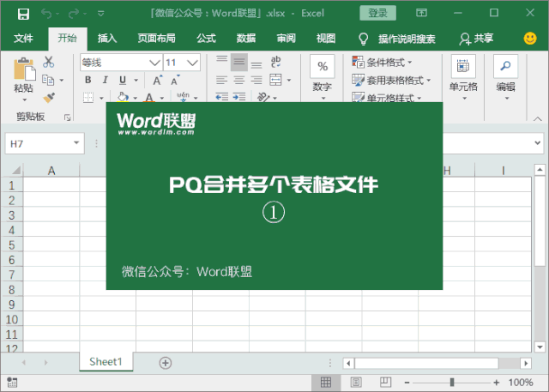
Task: Open the 数字 number format group
Action: [x=323, y=78]
